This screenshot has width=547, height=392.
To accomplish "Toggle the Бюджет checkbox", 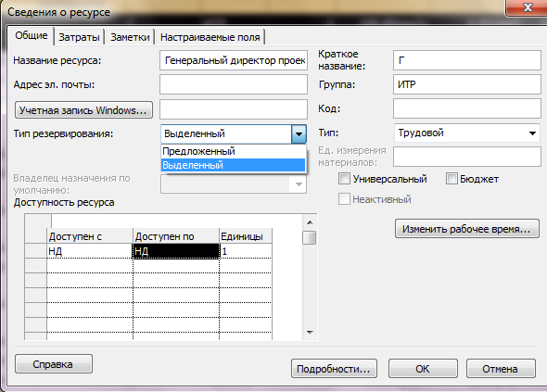I will pos(452,179).
